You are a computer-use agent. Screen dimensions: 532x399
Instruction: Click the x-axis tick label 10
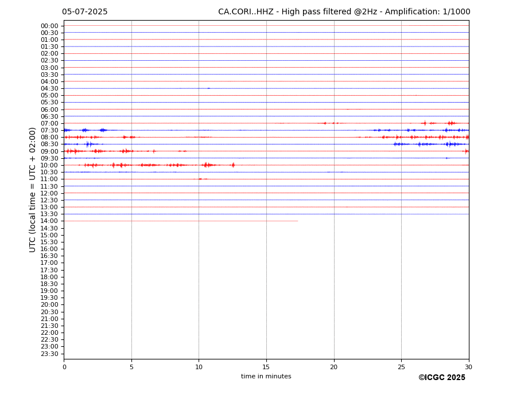(199, 367)
